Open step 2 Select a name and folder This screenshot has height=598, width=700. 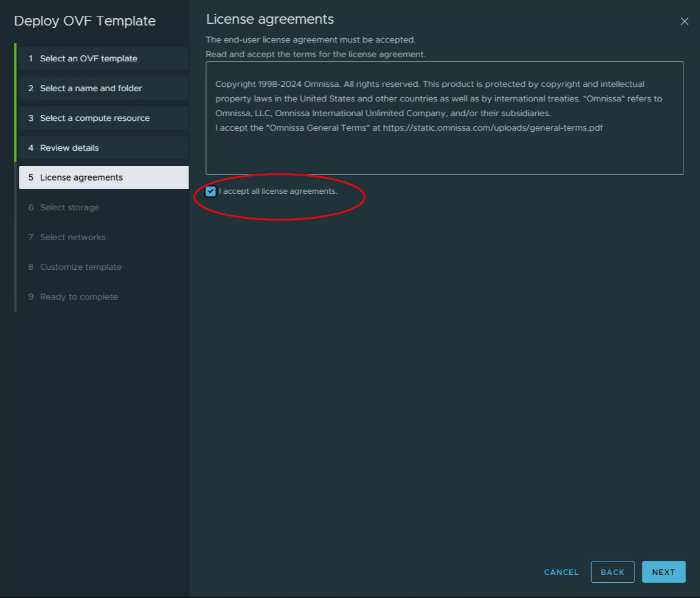[x=91, y=88]
